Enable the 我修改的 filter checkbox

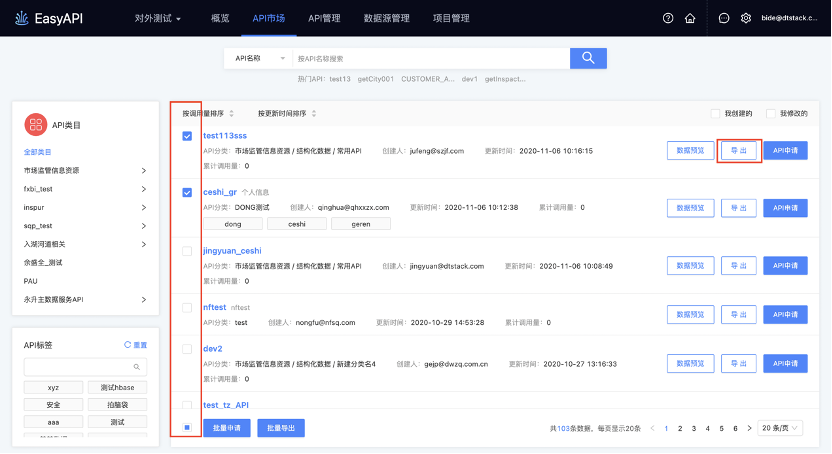coord(771,114)
